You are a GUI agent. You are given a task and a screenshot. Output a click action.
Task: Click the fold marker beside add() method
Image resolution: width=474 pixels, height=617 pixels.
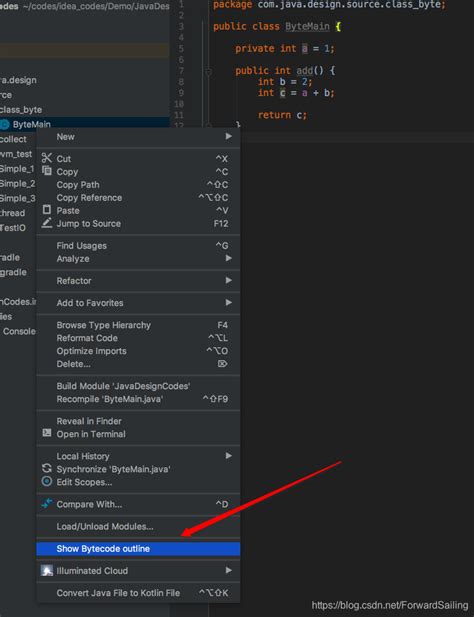[x=209, y=72]
